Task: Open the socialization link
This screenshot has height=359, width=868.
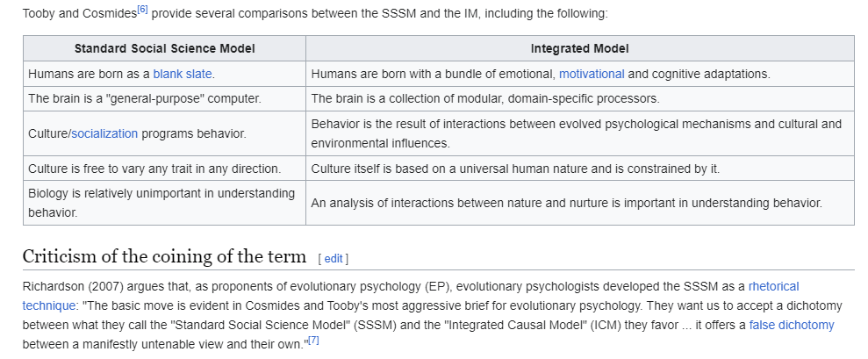Action: 104,133
